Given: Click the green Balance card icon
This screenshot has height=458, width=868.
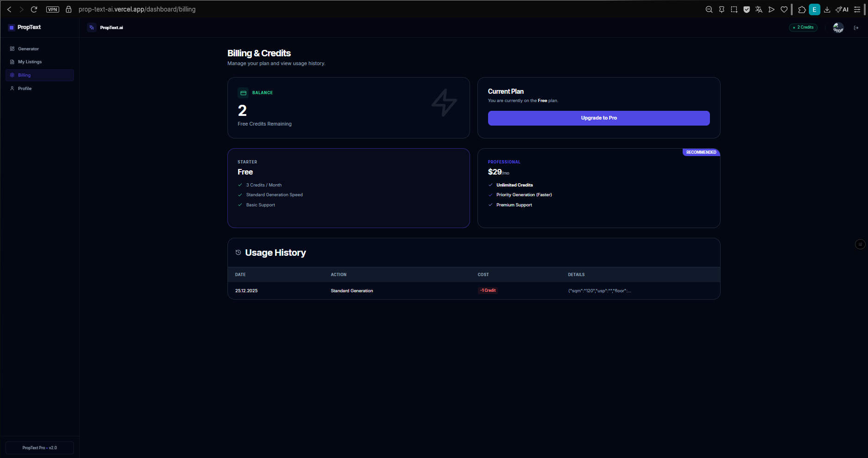Looking at the screenshot, I should [244, 92].
